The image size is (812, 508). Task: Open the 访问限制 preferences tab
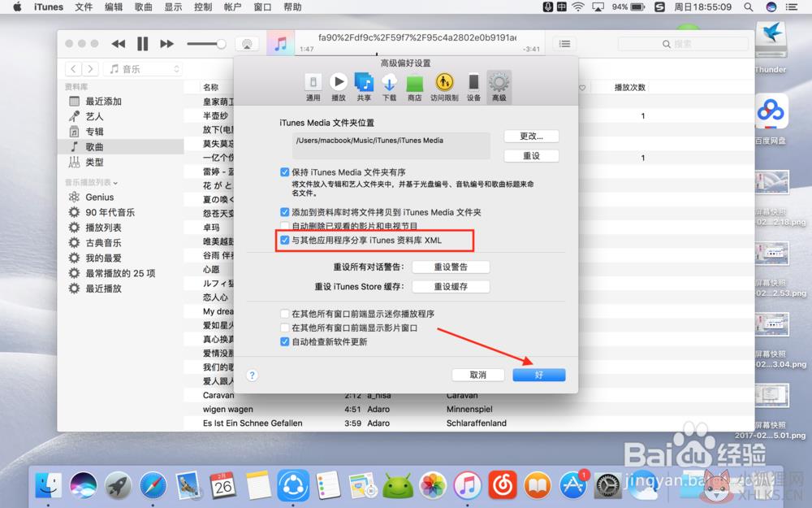(x=444, y=87)
